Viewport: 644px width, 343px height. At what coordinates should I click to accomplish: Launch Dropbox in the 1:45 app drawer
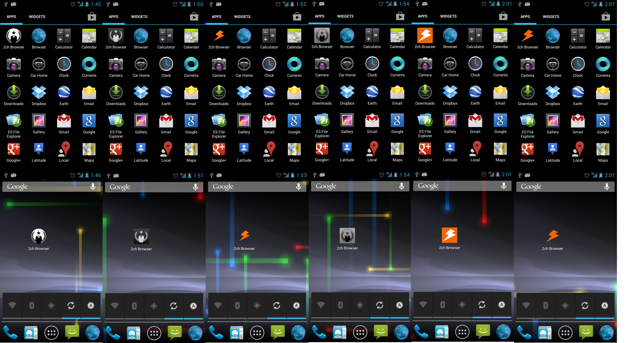[x=39, y=95]
